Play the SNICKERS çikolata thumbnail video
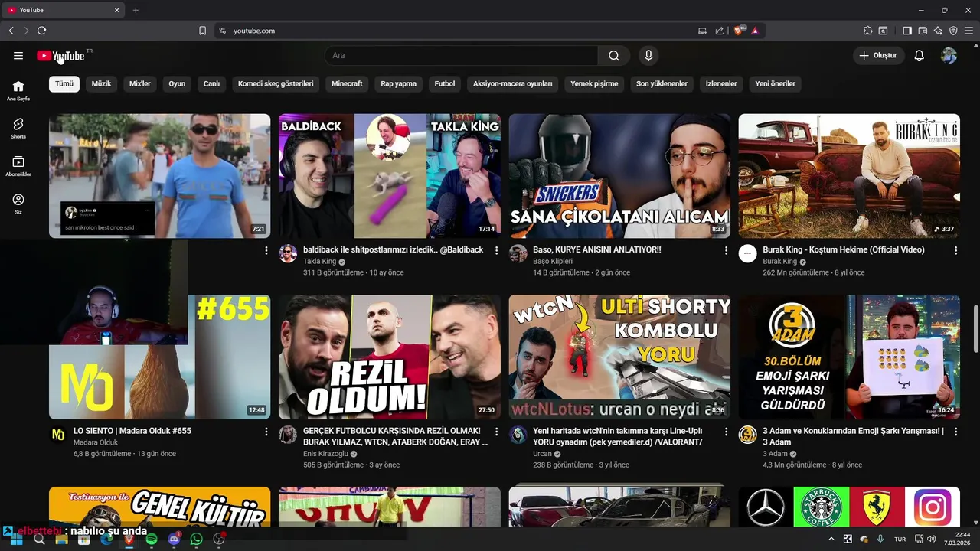 (619, 176)
